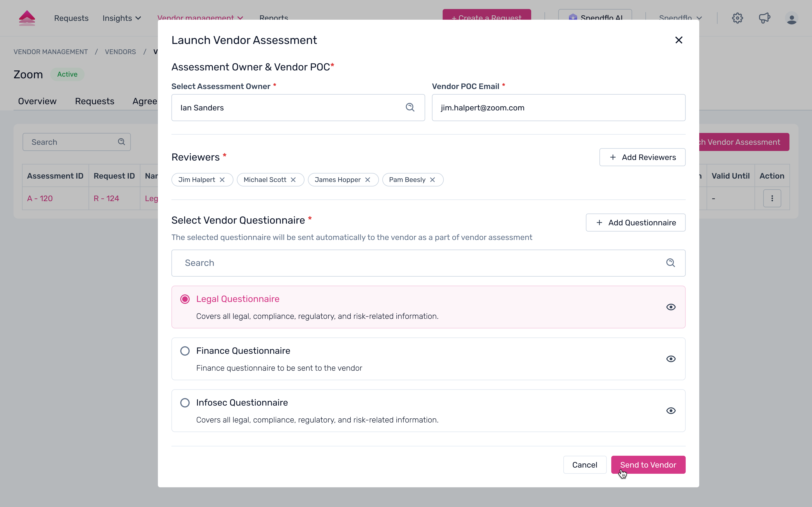Remove Pam Beesly from reviewers
Image resolution: width=812 pixels, height=507 pixels.
click(433, 180)
